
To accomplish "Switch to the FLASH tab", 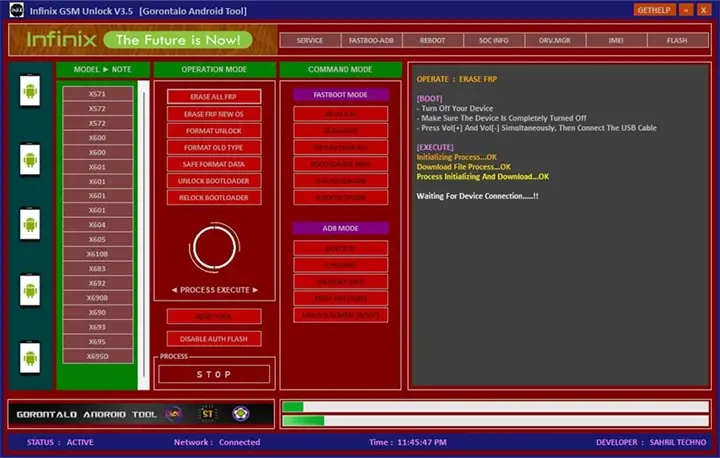I will pyautogui.click(x=677, y=40).
